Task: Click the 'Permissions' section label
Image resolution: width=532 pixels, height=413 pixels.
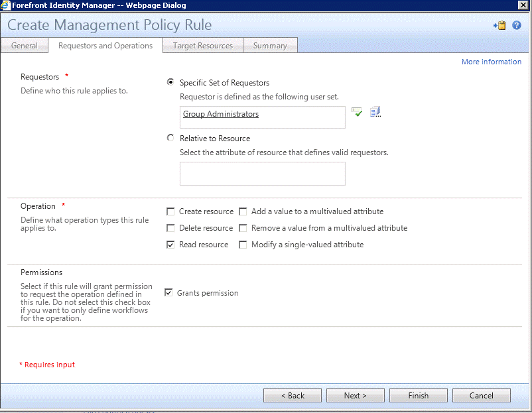Action: tap(41, 272)
